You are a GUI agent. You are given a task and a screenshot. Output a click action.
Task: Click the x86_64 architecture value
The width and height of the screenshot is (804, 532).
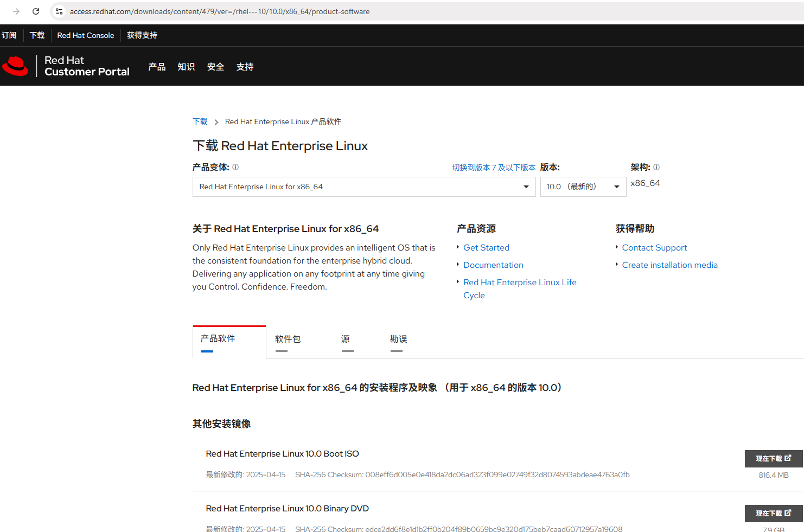[x=645, y=183]
